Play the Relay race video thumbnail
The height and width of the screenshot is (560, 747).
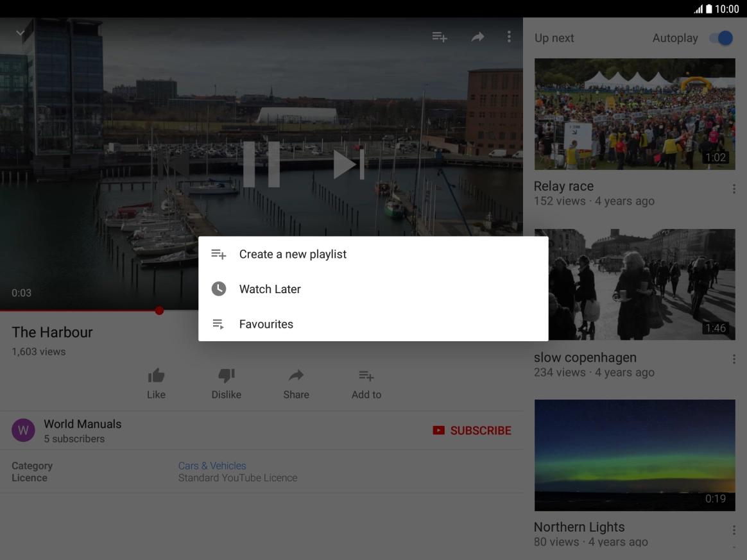634,114
